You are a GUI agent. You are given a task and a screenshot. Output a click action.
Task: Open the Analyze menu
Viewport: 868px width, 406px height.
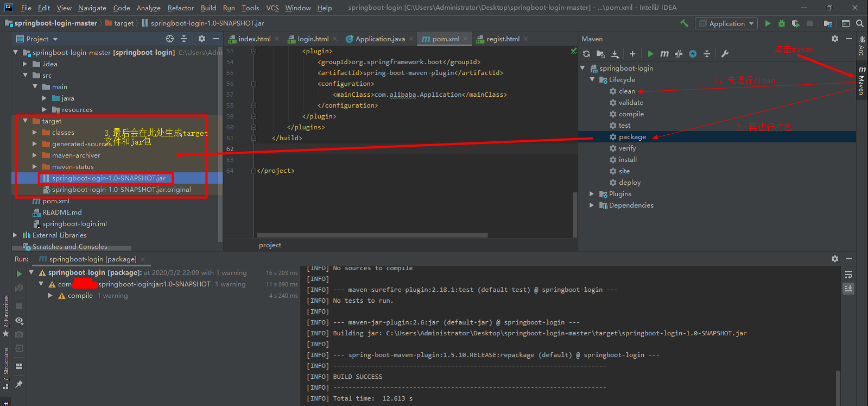(148, 8)
